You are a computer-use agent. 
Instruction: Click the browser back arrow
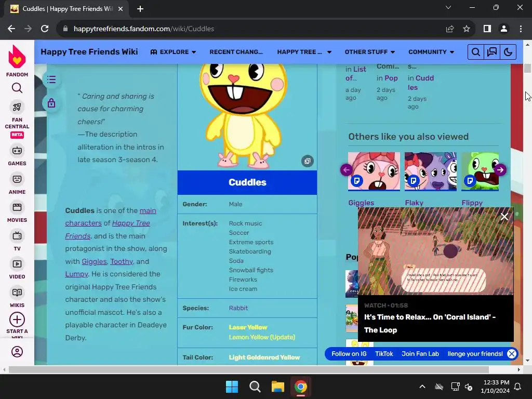[x=11, y=29]
